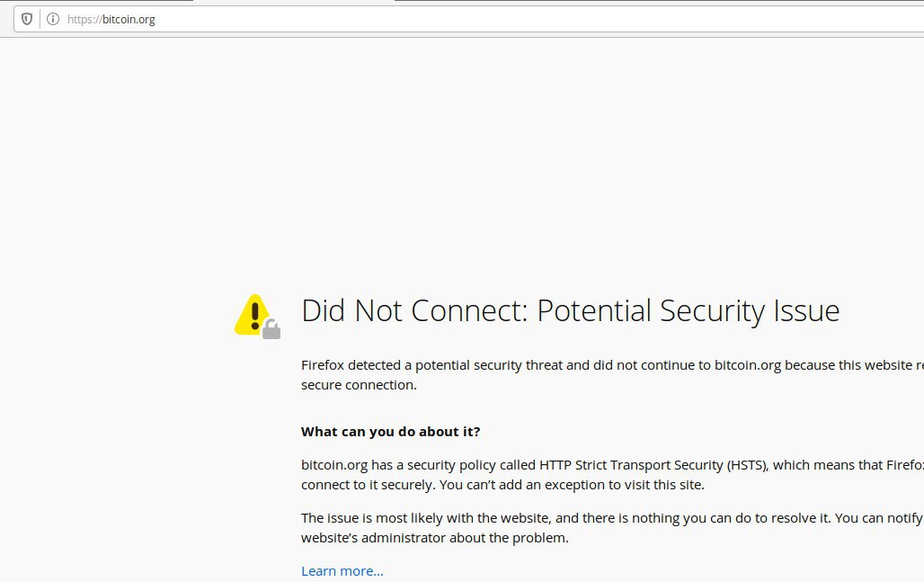Click the HSTS abbreviation in parentheses

(747, 465)
